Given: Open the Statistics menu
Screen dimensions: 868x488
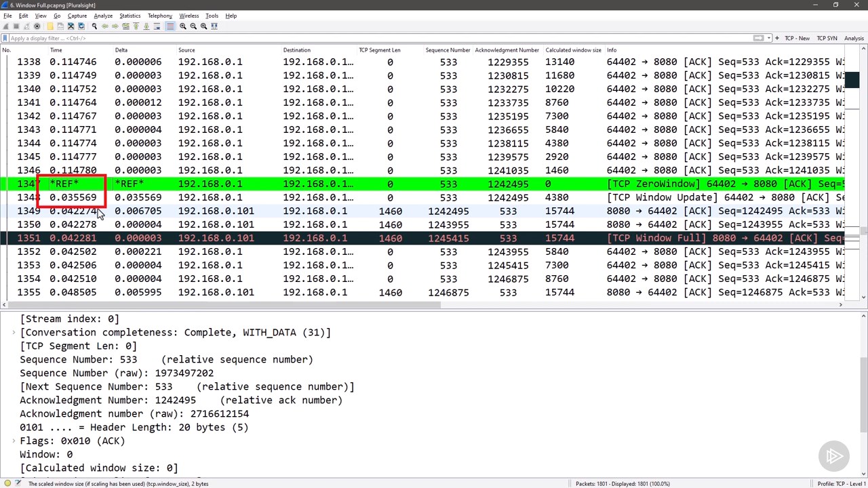Looking at the screenshot, I should pyautogui.click(x=130, y=16).
